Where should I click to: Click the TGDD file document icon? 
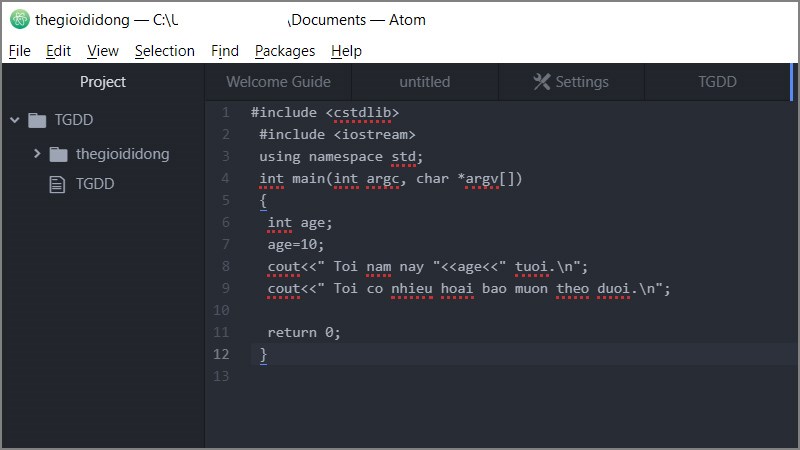coord(57,184)
